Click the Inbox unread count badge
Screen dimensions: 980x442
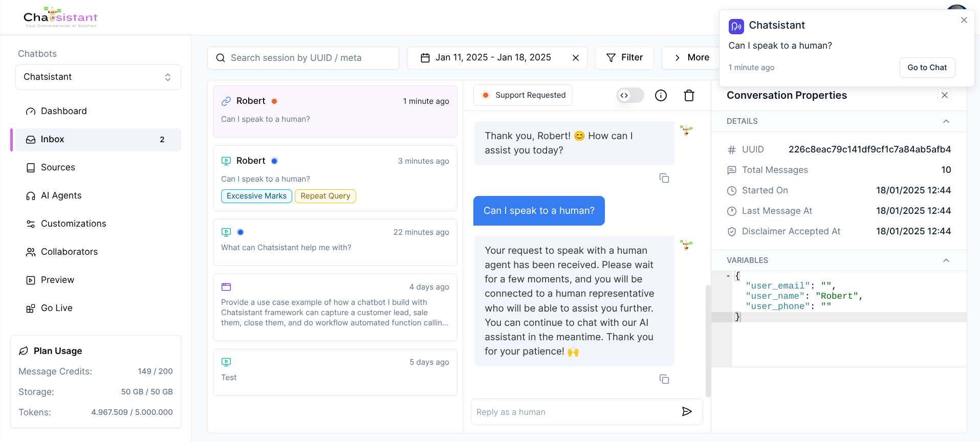[162, 140]
